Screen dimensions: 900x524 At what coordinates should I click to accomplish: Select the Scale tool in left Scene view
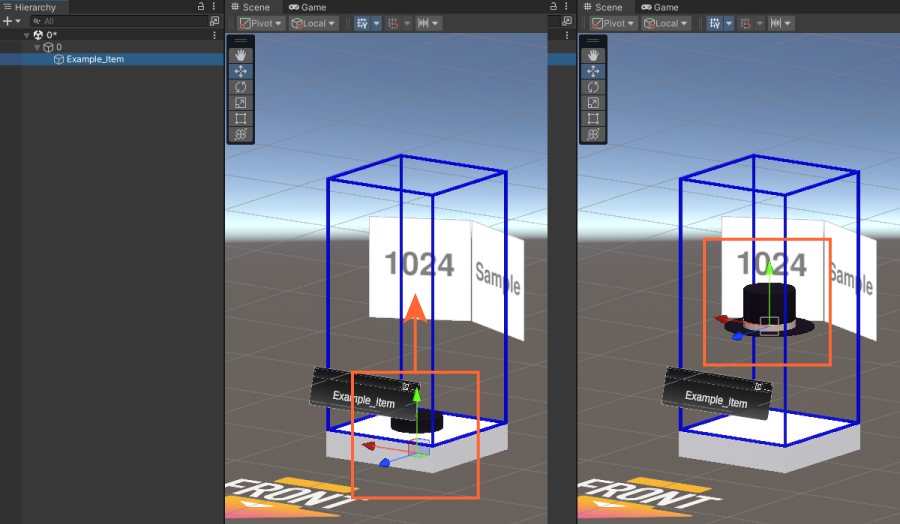coord(240,103)
